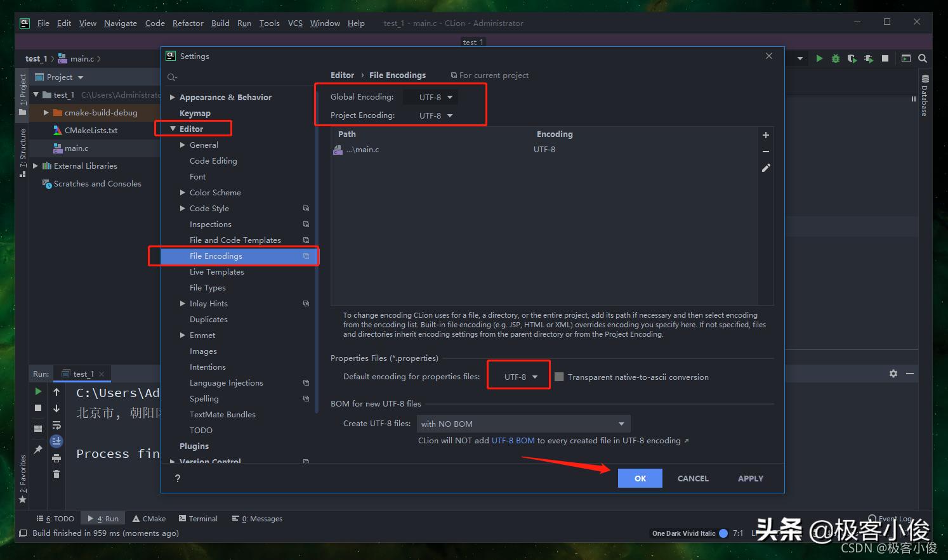Screen dimensions: 948x560
Task: Open the UTF-8 BOM link
Action: click(513, 440)
